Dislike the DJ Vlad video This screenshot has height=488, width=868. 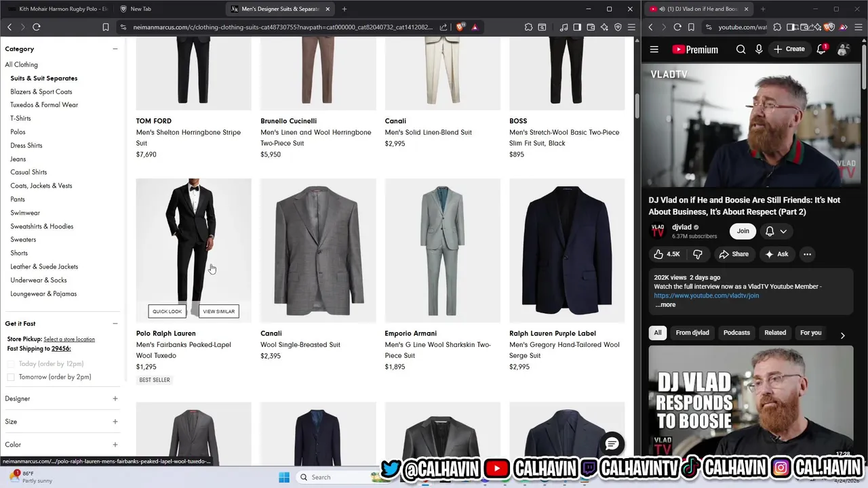pos(697,254)
